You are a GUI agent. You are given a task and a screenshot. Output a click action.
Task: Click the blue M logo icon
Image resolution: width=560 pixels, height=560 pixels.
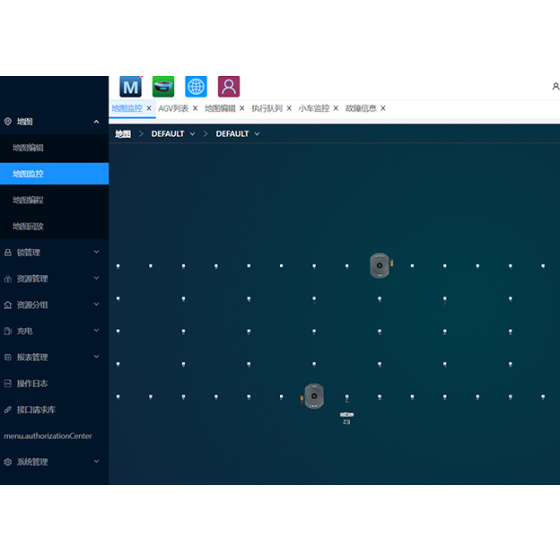click(x=130, y=86)
